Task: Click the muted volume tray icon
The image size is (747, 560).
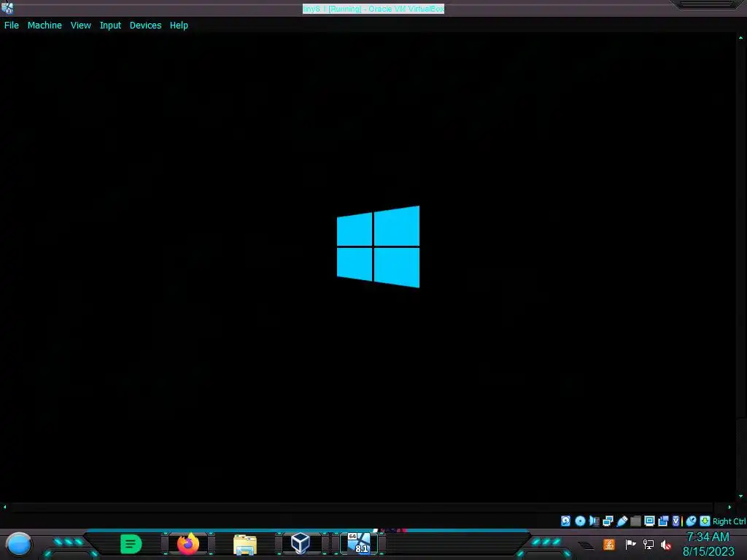Action: point(666,545)
